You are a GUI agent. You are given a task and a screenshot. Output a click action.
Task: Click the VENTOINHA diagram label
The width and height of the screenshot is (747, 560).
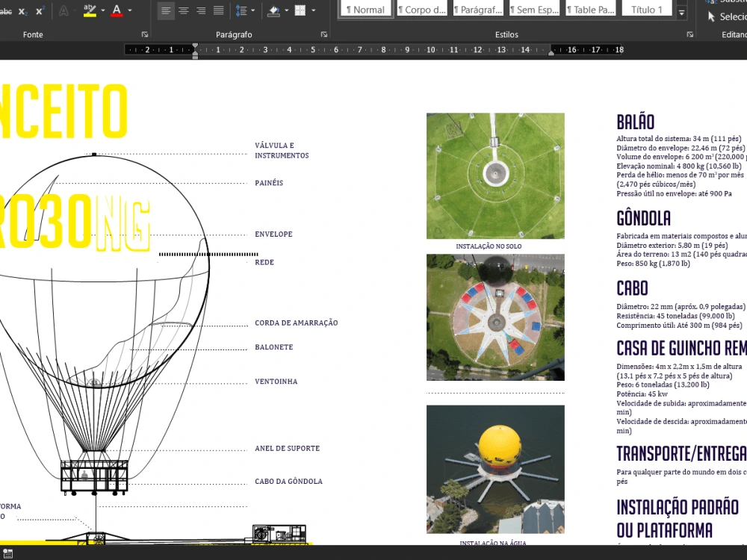(276, 382)
